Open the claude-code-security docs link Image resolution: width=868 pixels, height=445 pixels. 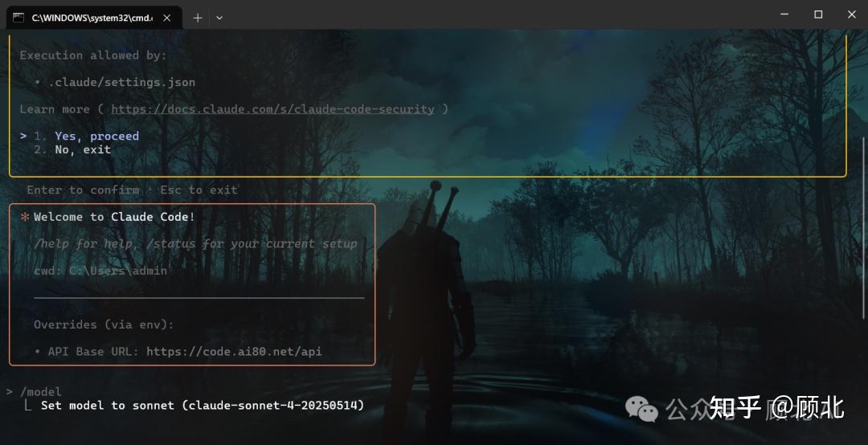(273, 109)
